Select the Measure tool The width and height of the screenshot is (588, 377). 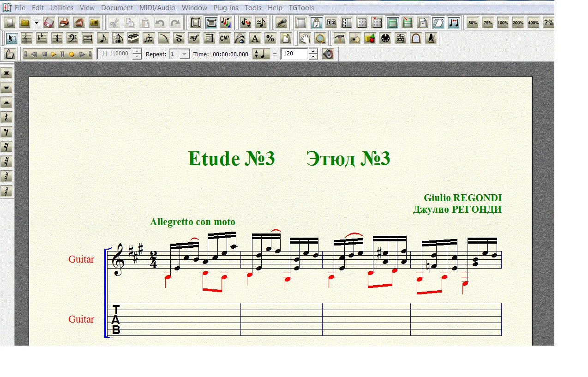(88, 38)
